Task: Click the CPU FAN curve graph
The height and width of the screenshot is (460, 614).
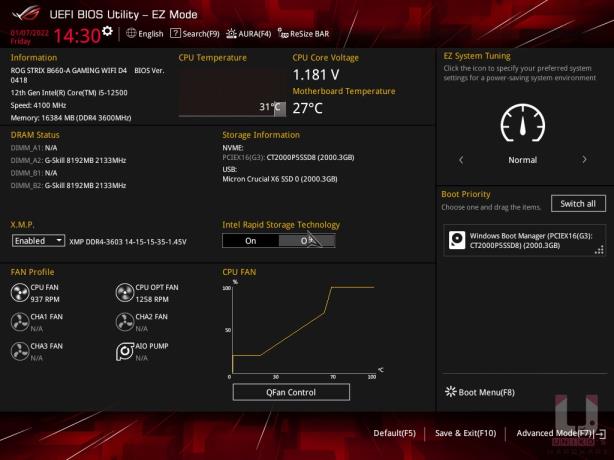Action: tap(303, 329)
